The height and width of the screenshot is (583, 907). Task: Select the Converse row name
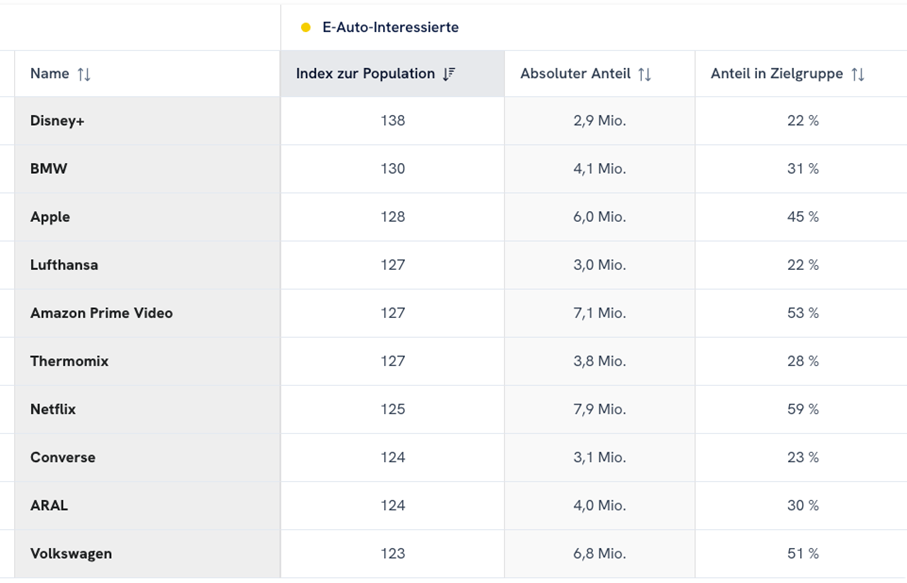point(63,457)
